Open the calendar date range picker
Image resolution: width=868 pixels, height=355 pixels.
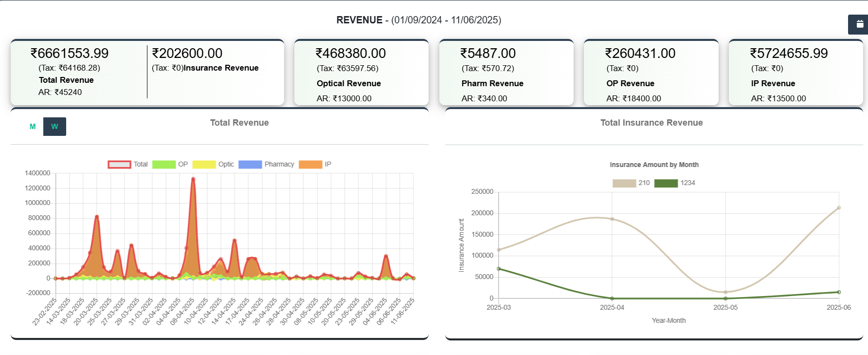point(859,24)
